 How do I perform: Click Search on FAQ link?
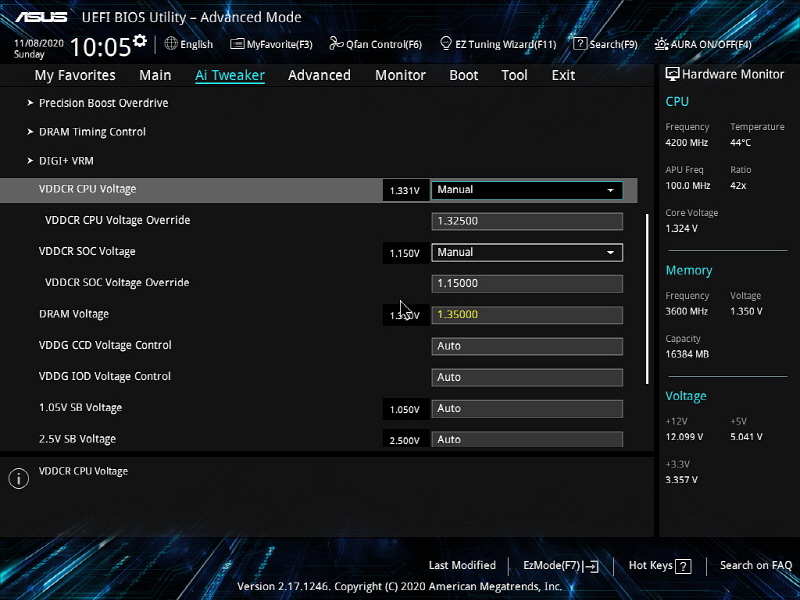point(756,565)
